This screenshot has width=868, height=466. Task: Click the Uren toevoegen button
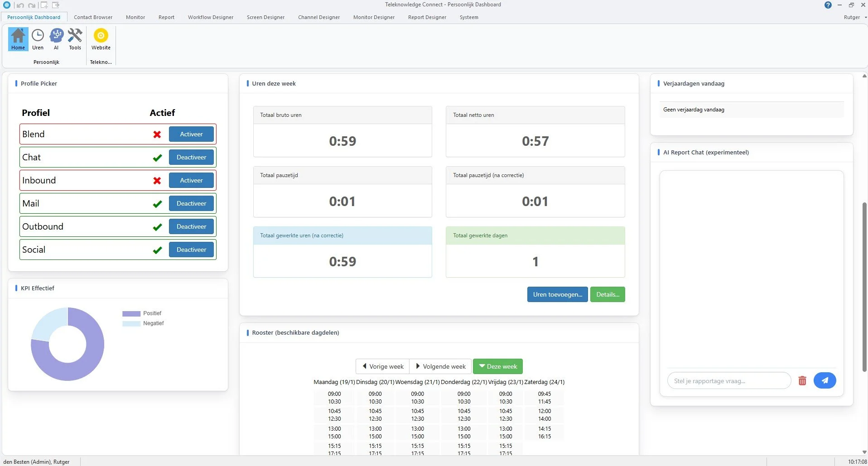pyautogui.click(x=557, y=294)
